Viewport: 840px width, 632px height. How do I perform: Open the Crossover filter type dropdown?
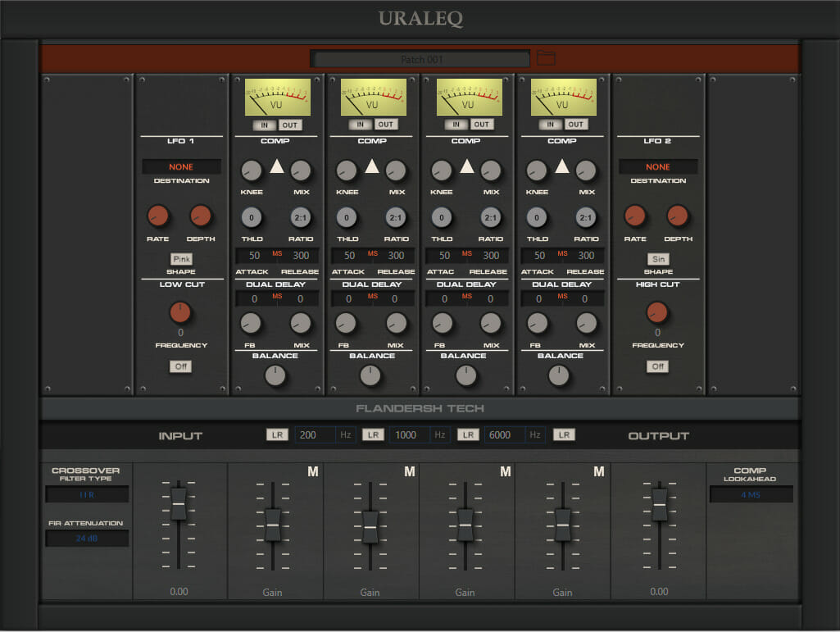click(86, 495)
